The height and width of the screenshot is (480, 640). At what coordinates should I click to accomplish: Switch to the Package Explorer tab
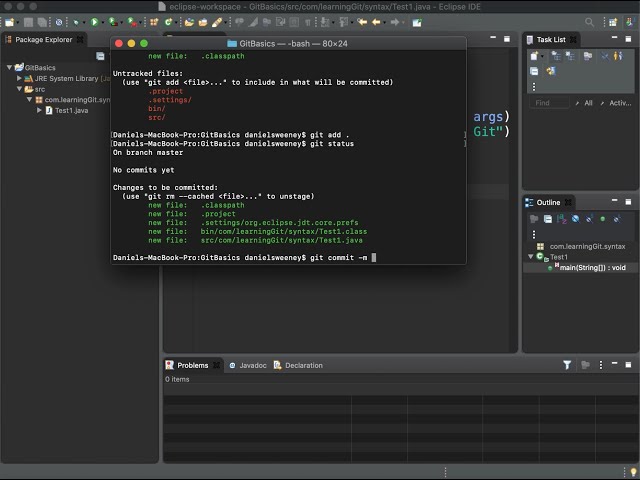44,40
